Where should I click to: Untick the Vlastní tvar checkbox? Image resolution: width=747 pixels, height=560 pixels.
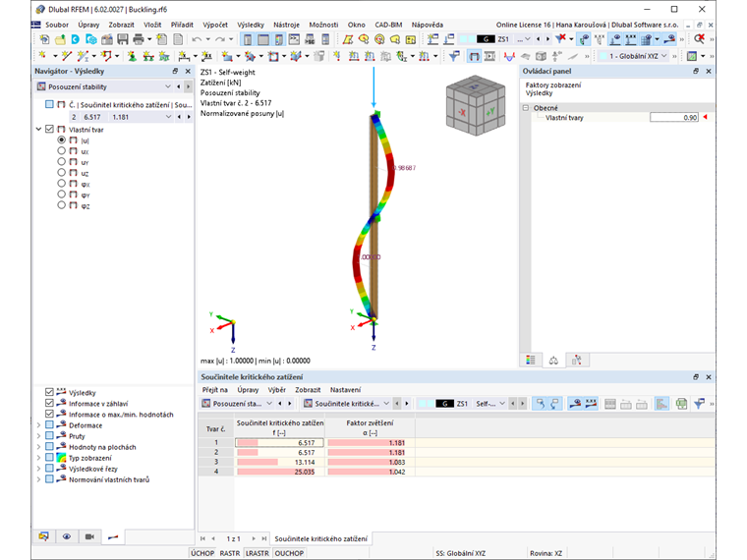(x=49, y=129)
